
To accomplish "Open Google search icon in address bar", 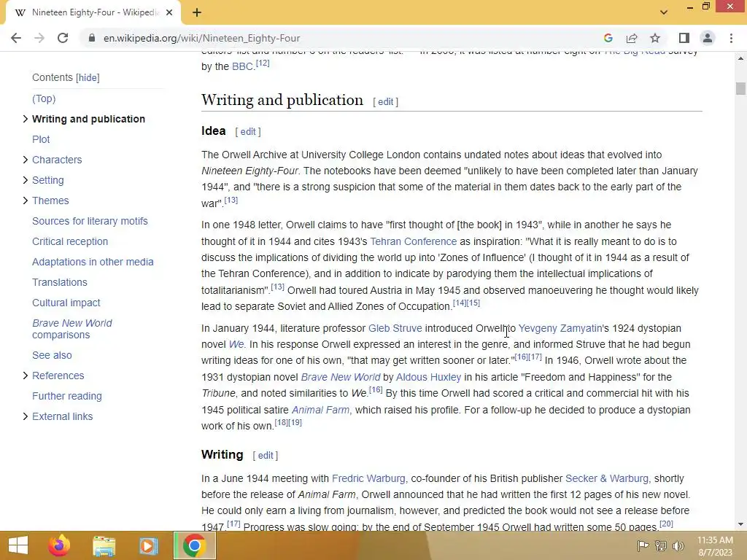I will 608,38.
